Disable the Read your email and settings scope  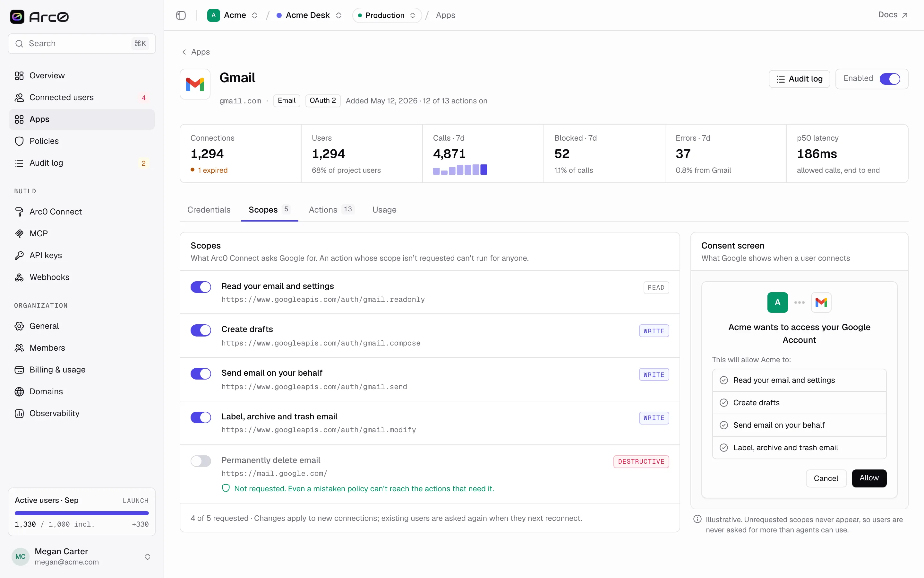click(x=201, y=287)
